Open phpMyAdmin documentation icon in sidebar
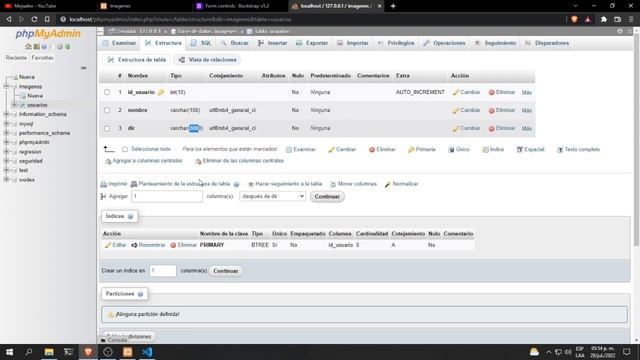640x360 pixels. tap(44, 47)
